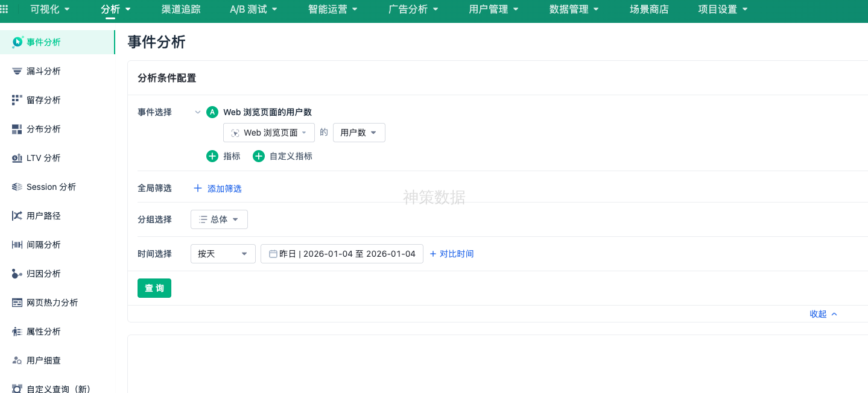Image resolution: width=868 pixels, height=393 pixels.
Task: Add a new 指标 metric
Action: click(224, 156)
